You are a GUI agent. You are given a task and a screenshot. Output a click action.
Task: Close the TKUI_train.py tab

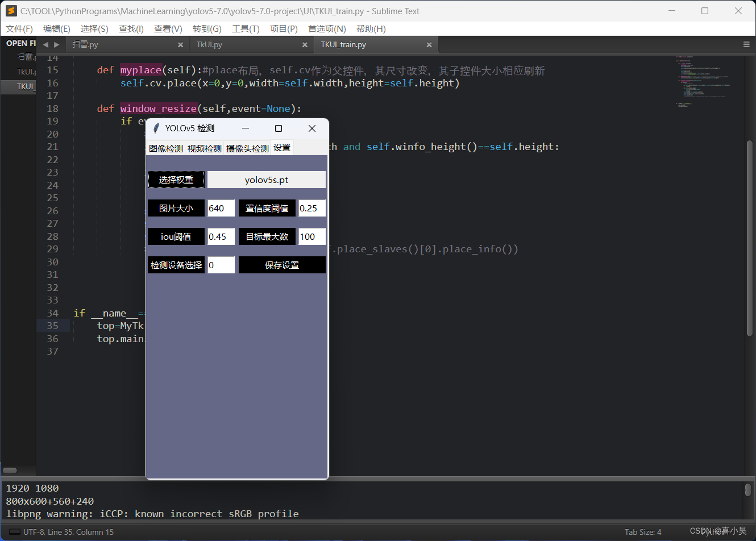tap(429, 45)
